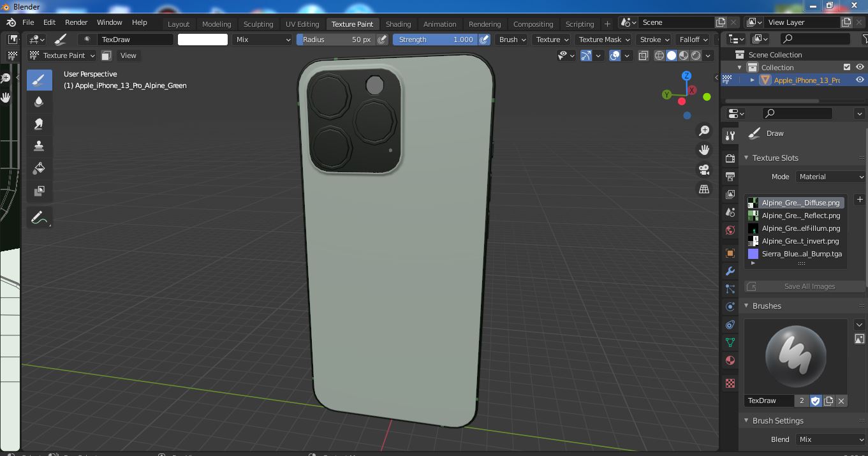Open the Particles properties tab
Viewport: 868px width, 456px height.
730,289
